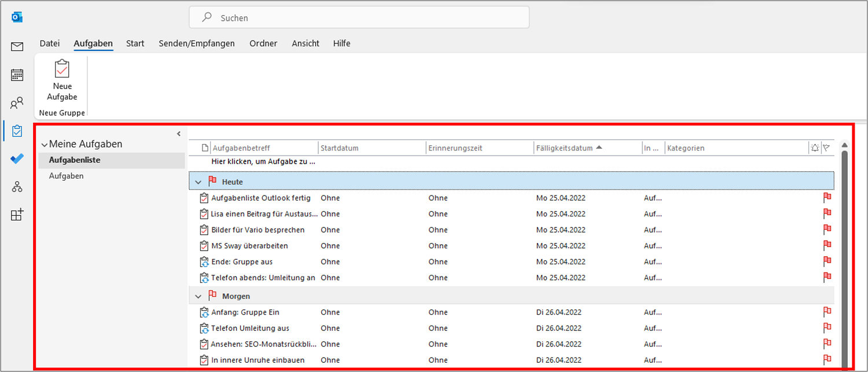Sort by Aufgabenbetreff column header
Image resolution: width=868 pixels, height=372 pixels.
264,148
